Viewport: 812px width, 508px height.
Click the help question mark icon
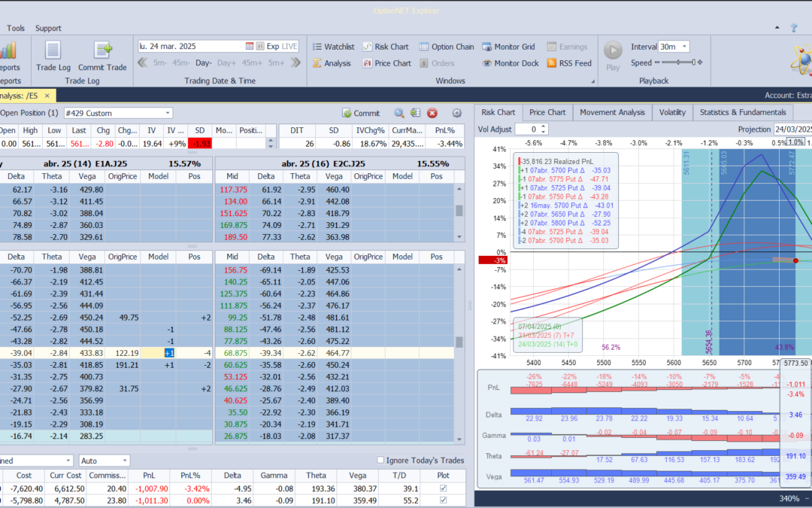tap(794, 28)
